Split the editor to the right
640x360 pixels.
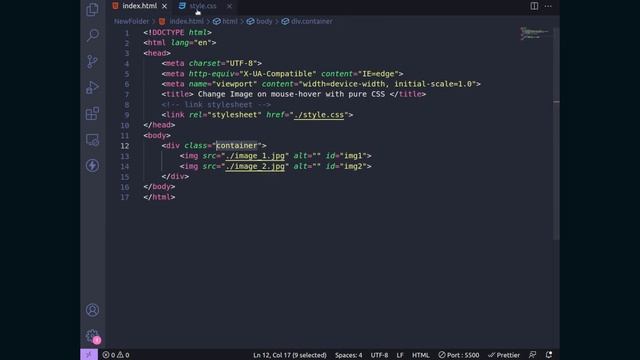tap(534, 6)
